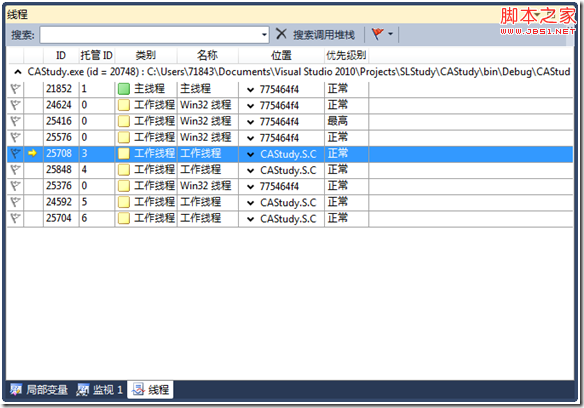
Task: Sort by 优先级别 column header
Action: tap(346, 56)
